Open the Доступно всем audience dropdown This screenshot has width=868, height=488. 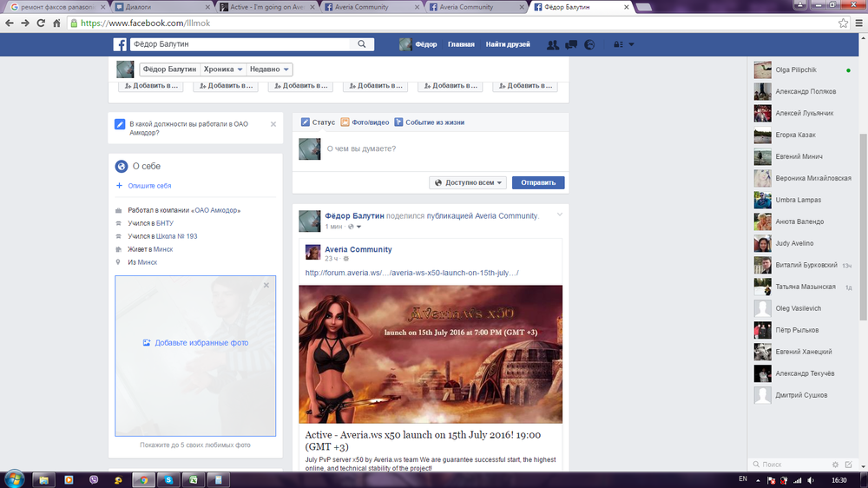(x=468, y=183)
